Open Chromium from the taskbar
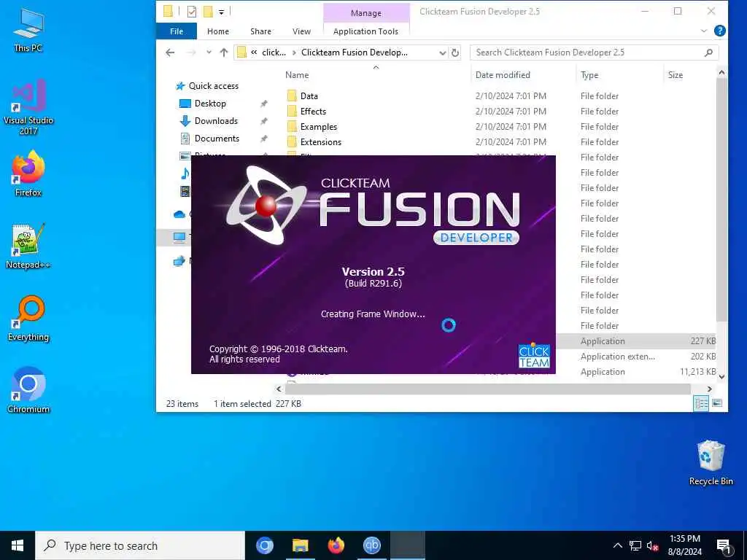This screenshot has height=560, width=747. (x=265, y=545)
